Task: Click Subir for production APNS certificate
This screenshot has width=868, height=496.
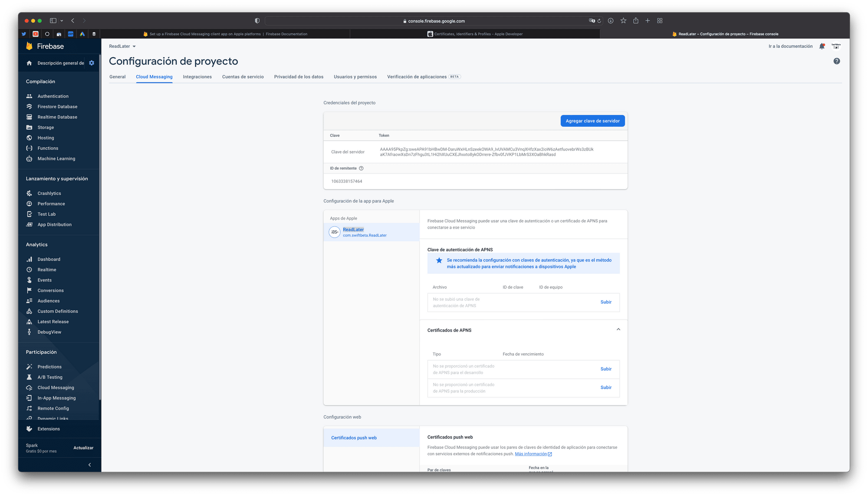Action: click(606, 388)
